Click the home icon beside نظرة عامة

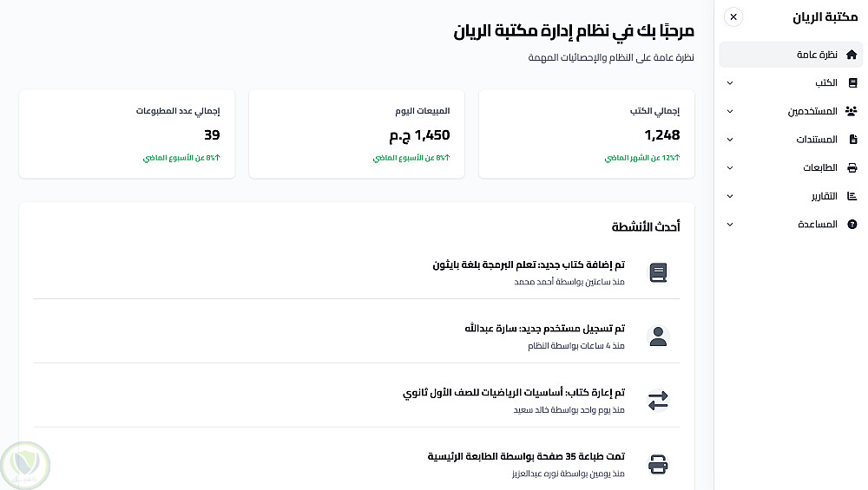[x=852, y=55]
